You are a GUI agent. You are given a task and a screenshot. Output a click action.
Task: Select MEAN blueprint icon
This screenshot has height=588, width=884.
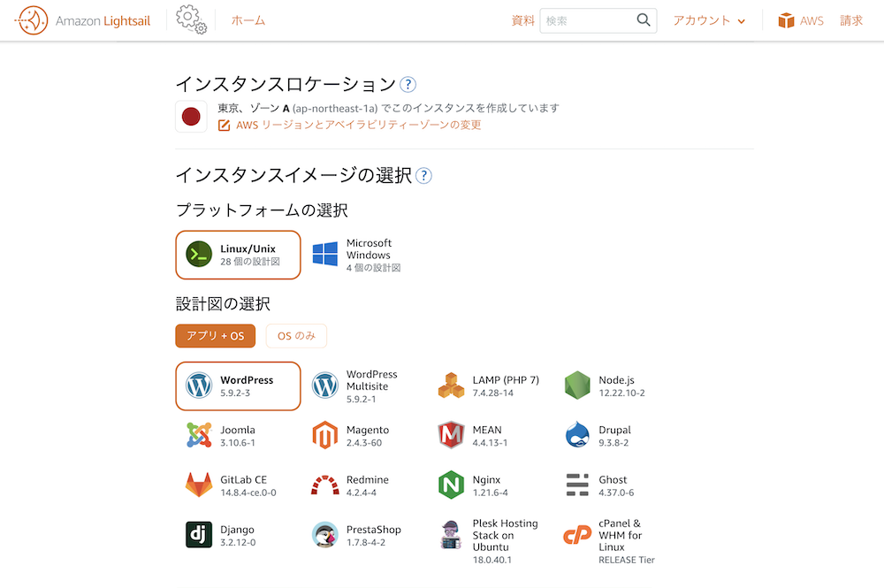pos(451,435)
